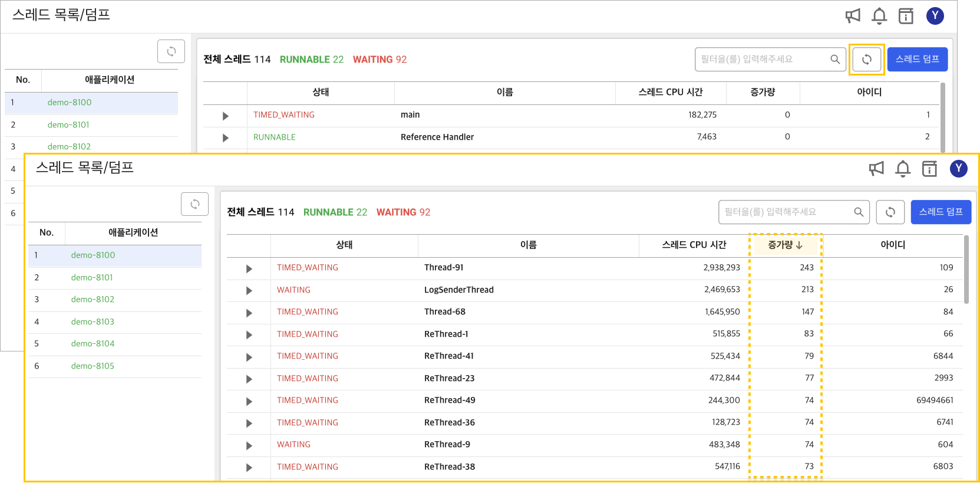Image resolution: width=980 pixels, height=483 pixels.
Task: Click search magnifier icon in back window filter
Action: click(835, 60)
